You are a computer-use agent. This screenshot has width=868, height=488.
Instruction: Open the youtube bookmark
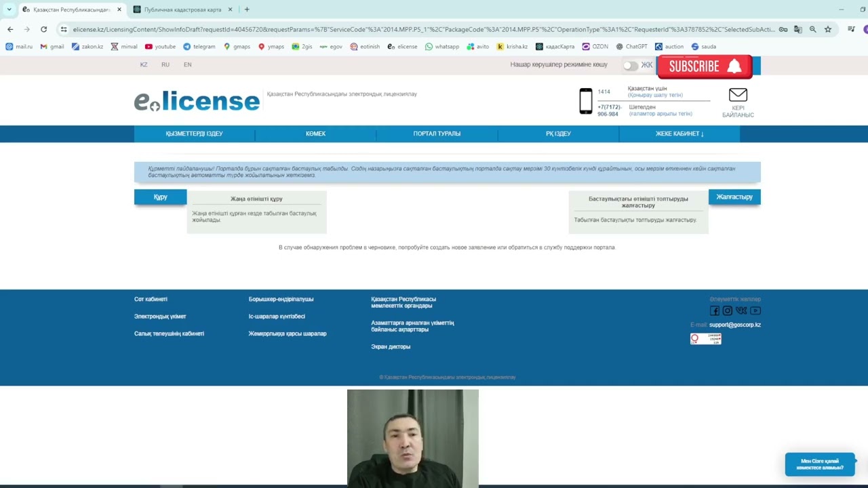(160, 47)
